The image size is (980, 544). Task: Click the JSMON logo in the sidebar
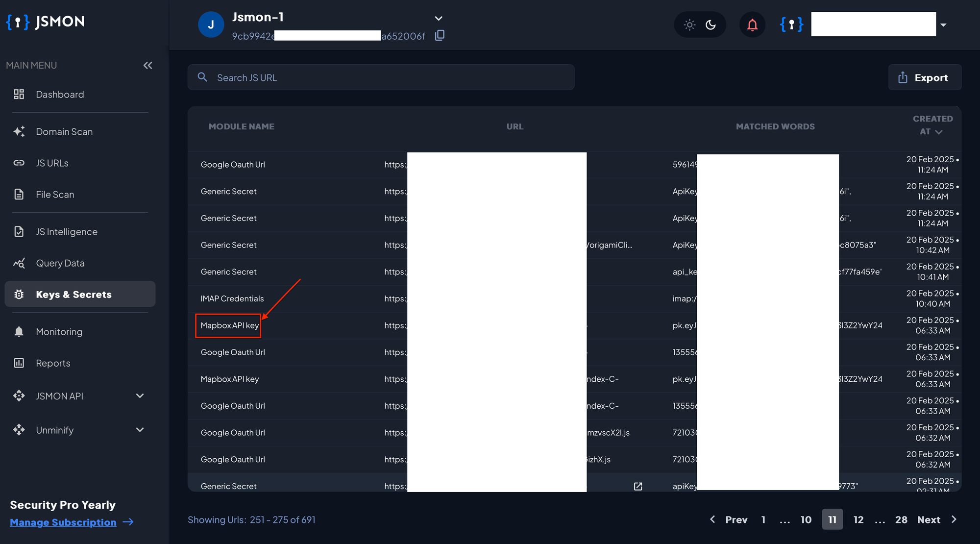click(45, 22)
